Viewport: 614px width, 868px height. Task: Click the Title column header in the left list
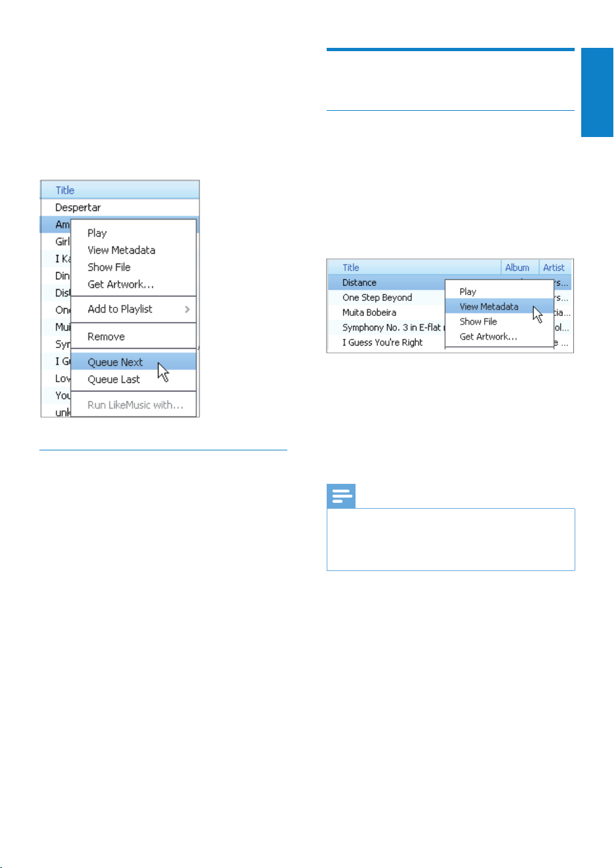pos(120,190)
